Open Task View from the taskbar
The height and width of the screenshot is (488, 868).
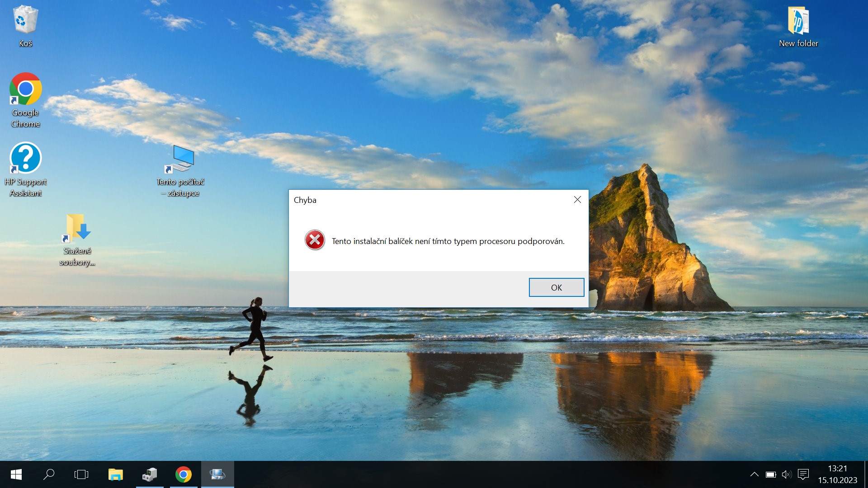[x=81, y=474]
